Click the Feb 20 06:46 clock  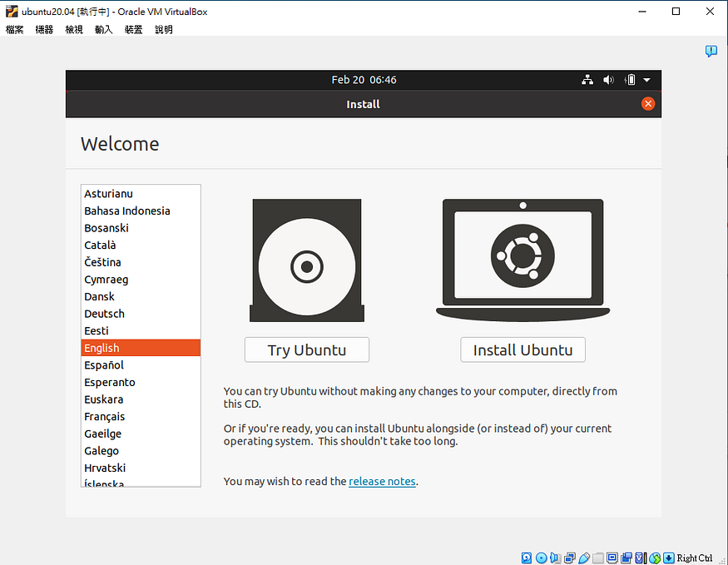(364, 80)
